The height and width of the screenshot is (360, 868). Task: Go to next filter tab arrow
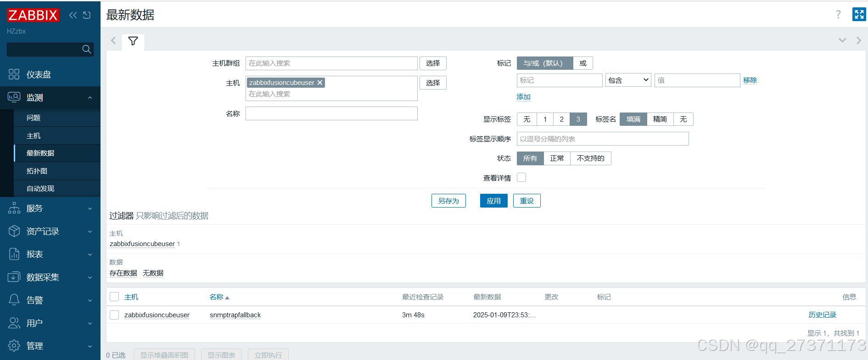(x=858, y=40)
